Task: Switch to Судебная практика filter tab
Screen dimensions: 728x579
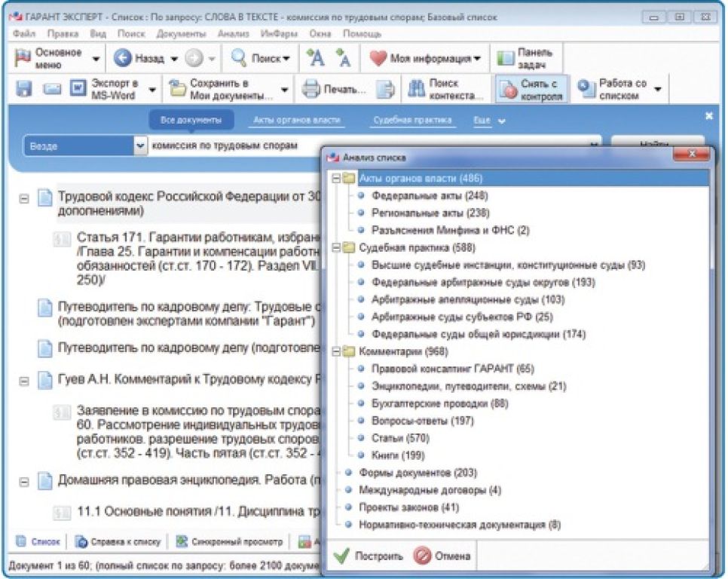Action: click(x=413, y=121)
